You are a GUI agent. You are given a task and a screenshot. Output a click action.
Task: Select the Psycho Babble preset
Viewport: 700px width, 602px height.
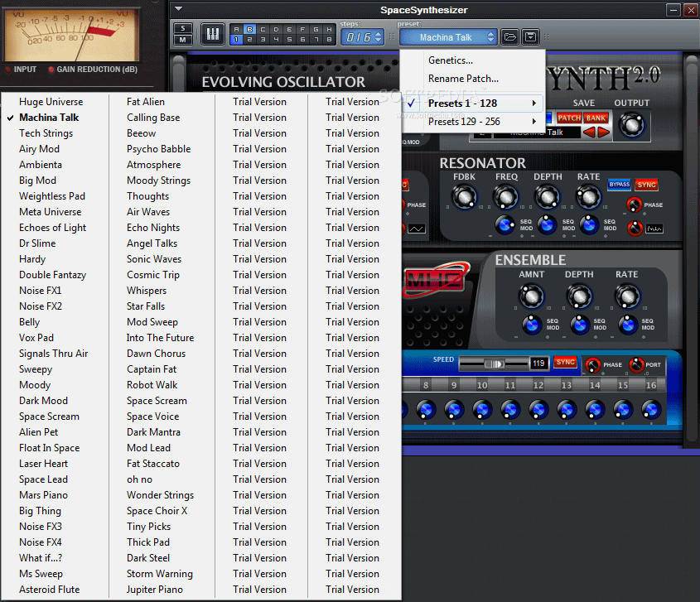tap(158, 149)
